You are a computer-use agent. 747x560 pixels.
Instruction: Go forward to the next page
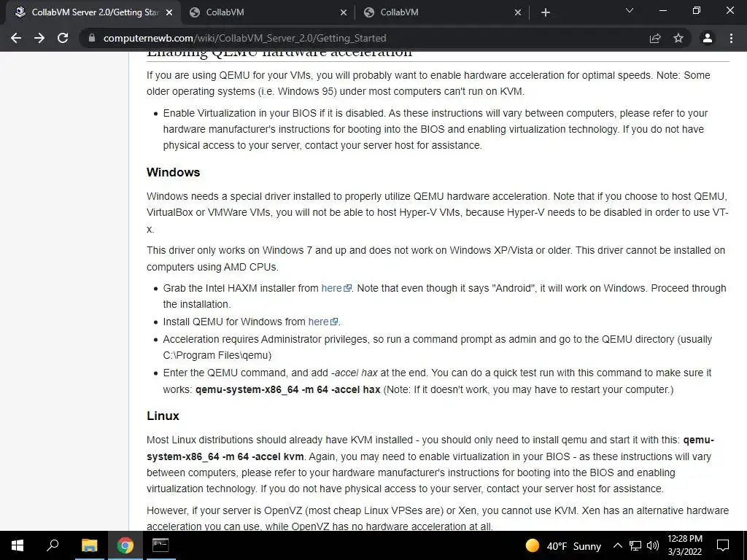(x=39, y=38)
